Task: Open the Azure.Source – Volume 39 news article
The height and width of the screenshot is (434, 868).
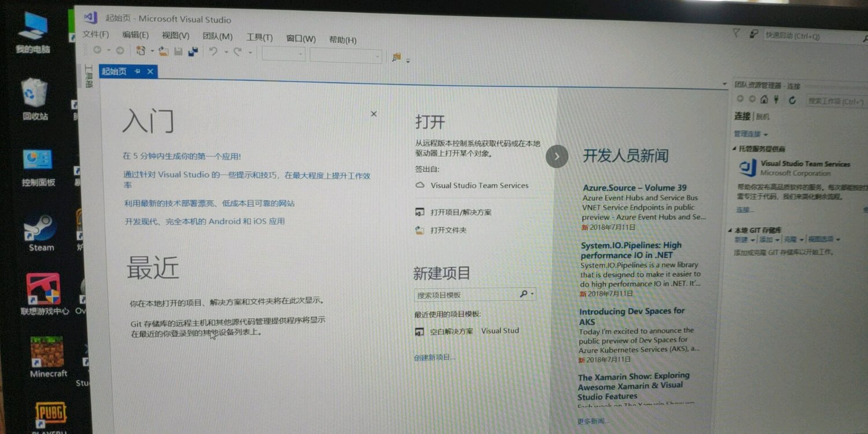Action: coord(635,187)
